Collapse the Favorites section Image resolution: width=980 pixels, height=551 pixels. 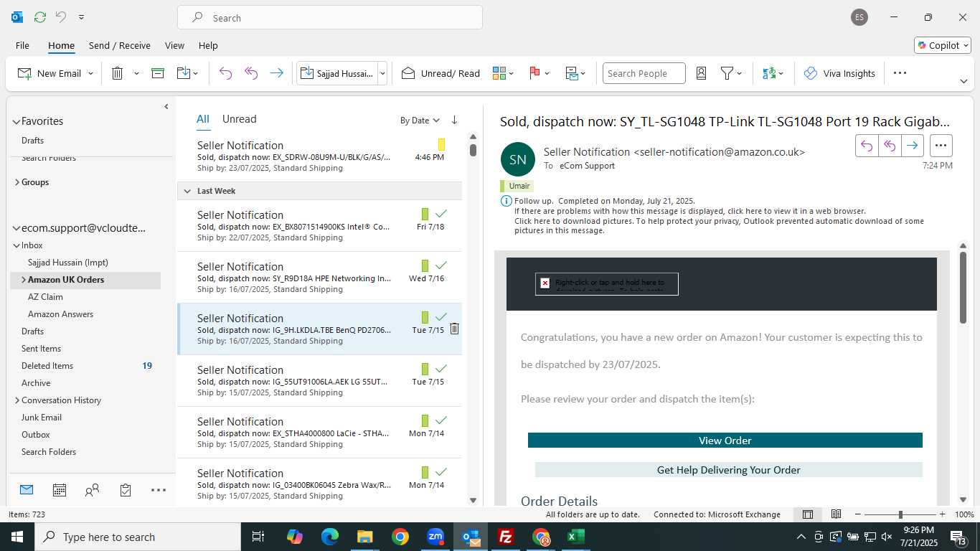[17, 122]
